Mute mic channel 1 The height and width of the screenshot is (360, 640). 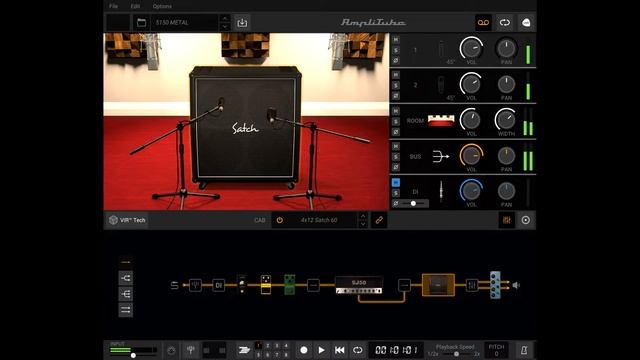pyautogui.click(x=396, y=40)
